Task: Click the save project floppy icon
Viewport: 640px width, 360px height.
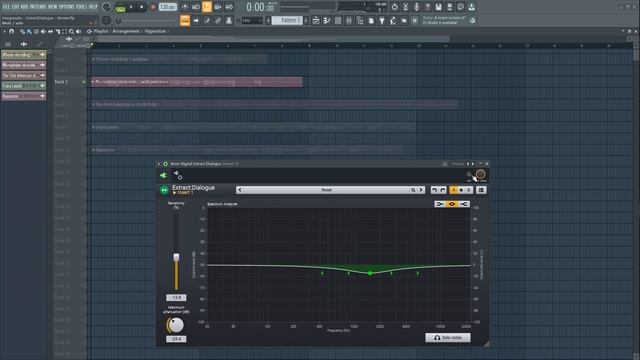Action: pos(438,7)
